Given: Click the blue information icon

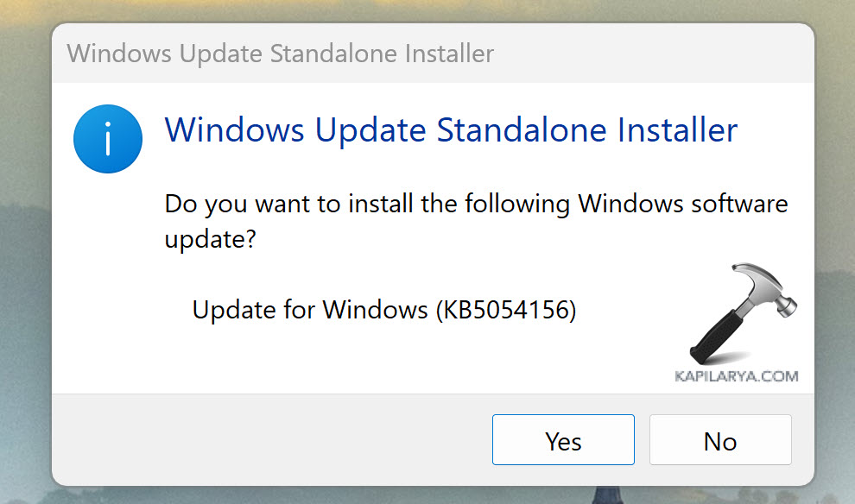Looking at the screenshot, I should 107,138.
